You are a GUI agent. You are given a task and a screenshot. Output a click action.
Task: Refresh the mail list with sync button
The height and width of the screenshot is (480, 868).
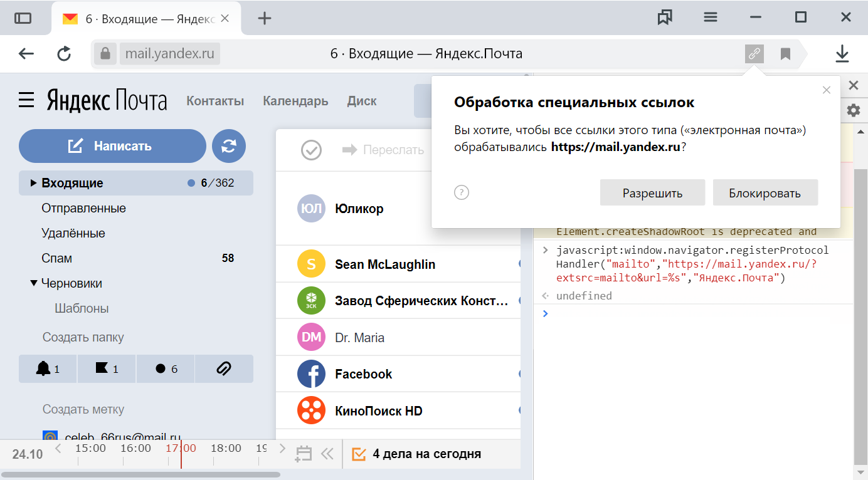click(x=229, y=146)
